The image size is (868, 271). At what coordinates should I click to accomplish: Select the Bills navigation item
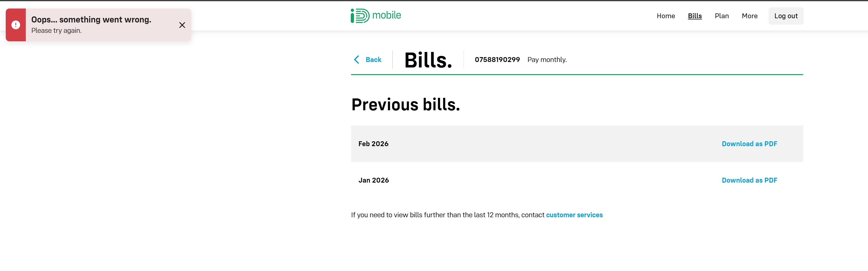coord(695,16)
